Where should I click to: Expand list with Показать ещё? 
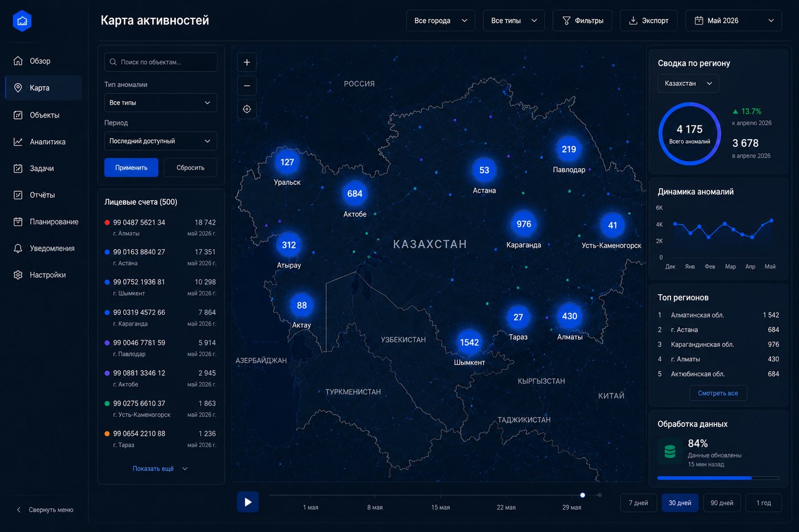(160, 469)
